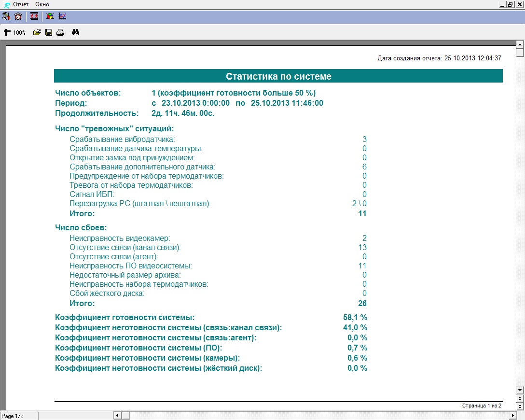Go to previous page with double-up arrow
Image resolution: width=525 pixels, height=420 pixels.
click(520, 398)
